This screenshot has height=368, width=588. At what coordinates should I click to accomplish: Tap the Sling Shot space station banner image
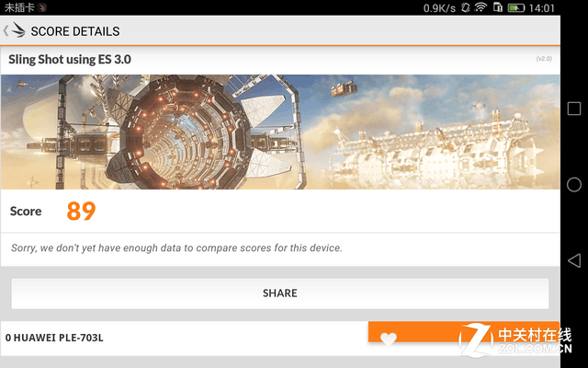tap(280, 132)
